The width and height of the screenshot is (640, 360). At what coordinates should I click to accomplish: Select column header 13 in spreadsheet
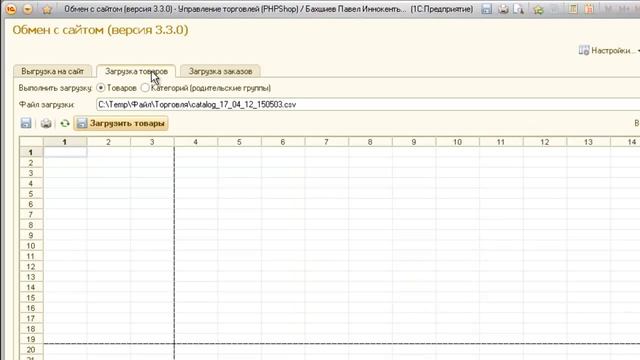589,142
